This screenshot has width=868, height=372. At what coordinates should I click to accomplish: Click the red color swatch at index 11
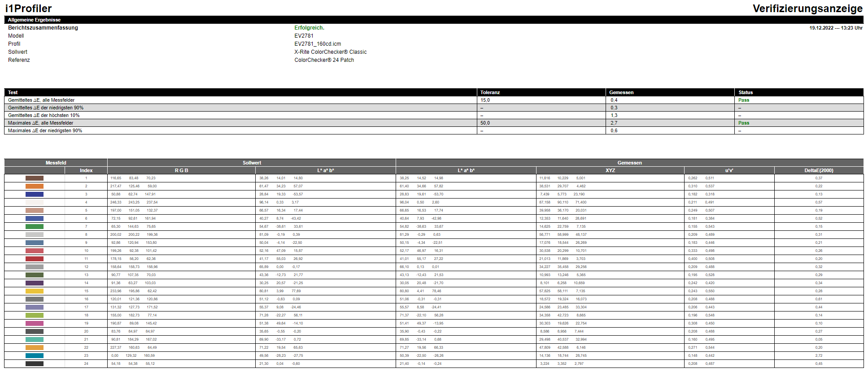pos(35,259)
